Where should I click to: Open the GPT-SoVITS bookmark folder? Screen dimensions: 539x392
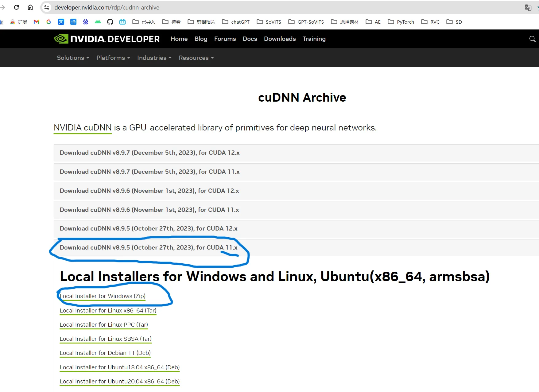pos(306,22)
